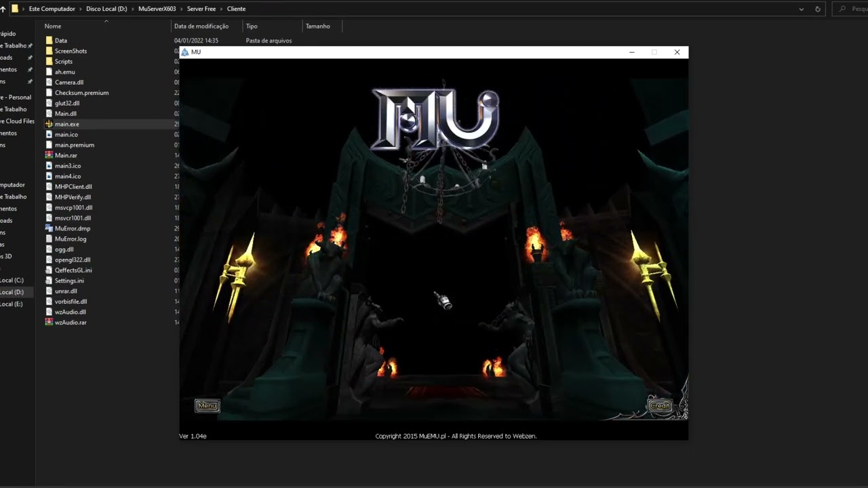Open the address bar history dropdown
The image size is (868, 488).
(802, 9)
